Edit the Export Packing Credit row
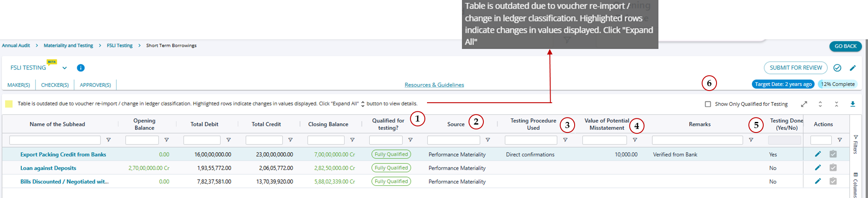The width and height of the screenshot is (868, 198). [x=818, y=154]
